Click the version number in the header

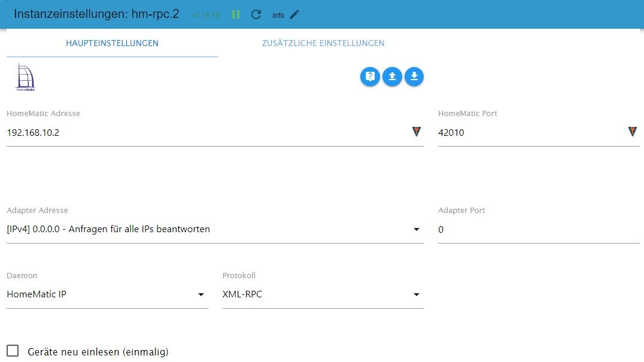(205, 15)
